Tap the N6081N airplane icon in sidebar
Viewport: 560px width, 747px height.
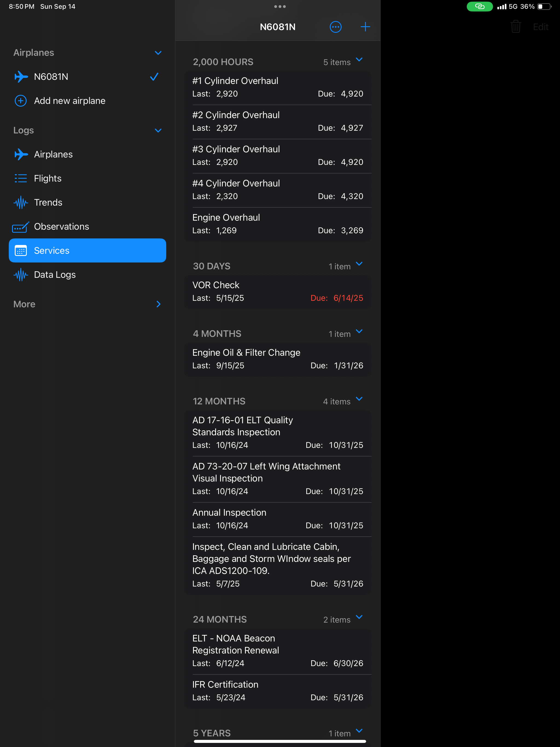pos(21,77)
